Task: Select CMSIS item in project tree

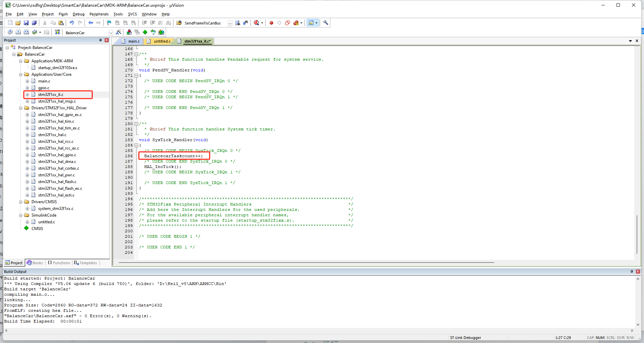Action: click(x=37, y=229)
